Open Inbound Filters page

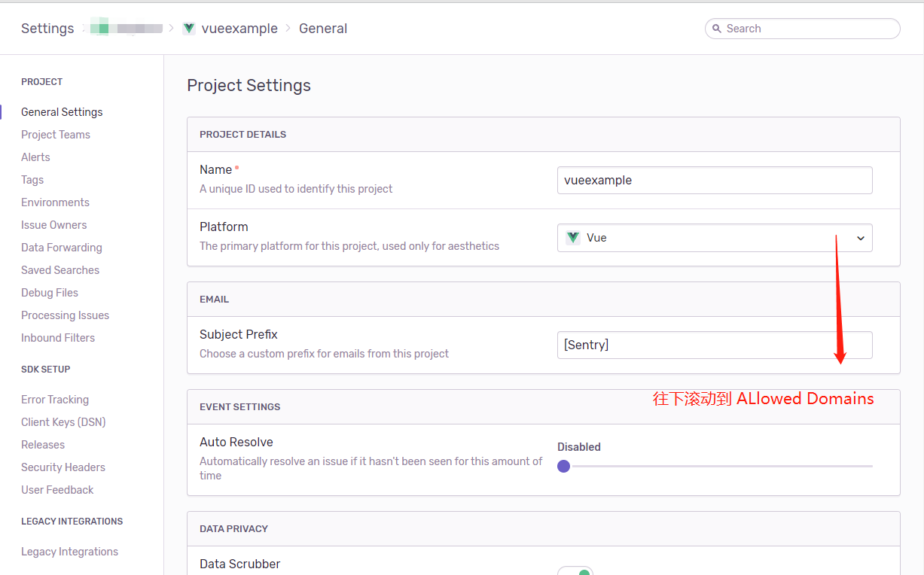coord(58,338)
